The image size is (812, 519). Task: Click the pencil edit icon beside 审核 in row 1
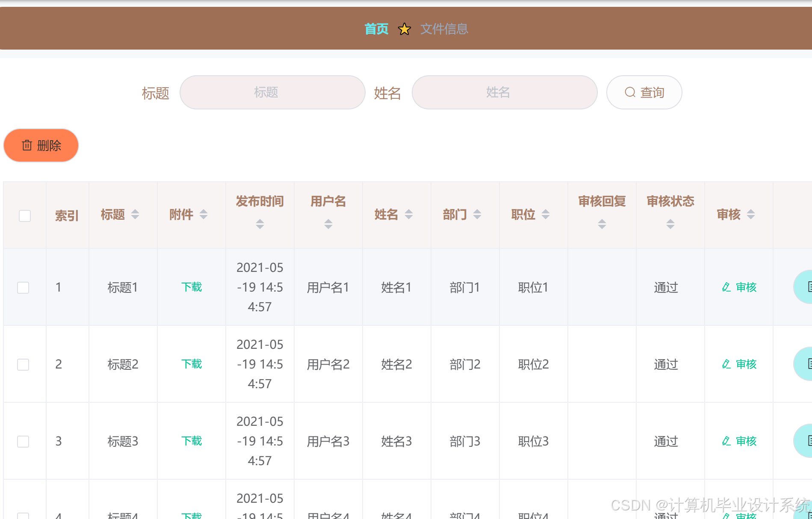(x=726, y=287)
